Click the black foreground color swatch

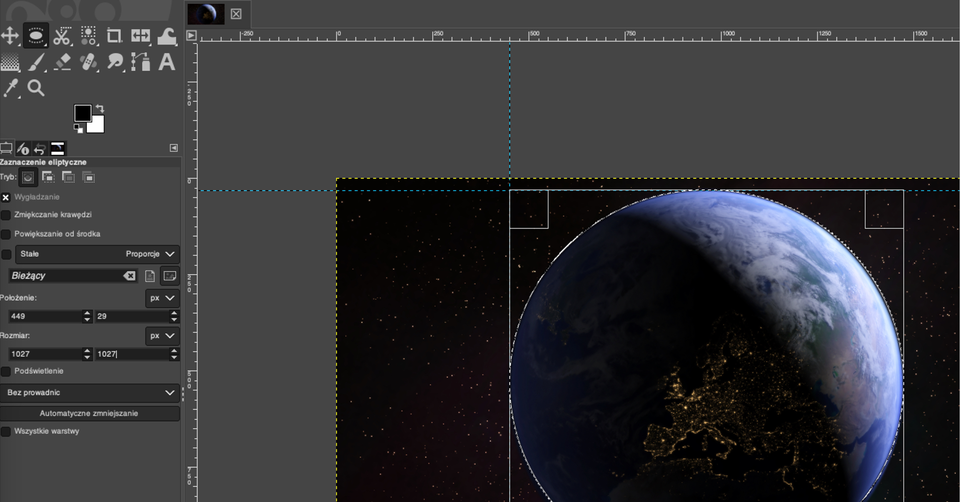click(x=82, y=113)
